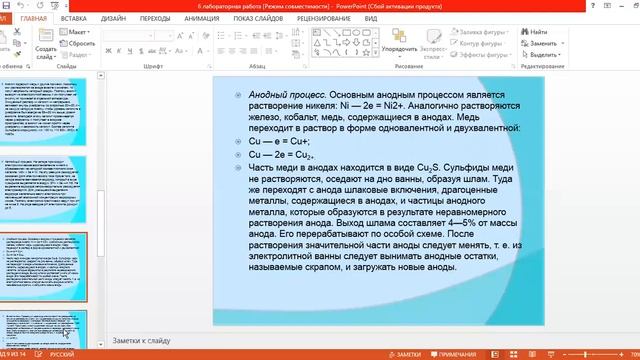Click the Сбросить reset button

[x=77, y=43]
